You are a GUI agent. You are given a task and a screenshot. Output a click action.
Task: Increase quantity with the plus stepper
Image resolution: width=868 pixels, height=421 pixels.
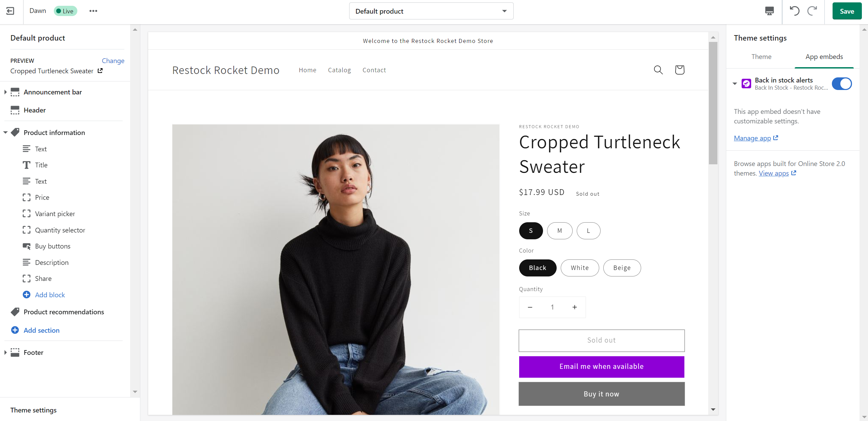pos(574,307)
